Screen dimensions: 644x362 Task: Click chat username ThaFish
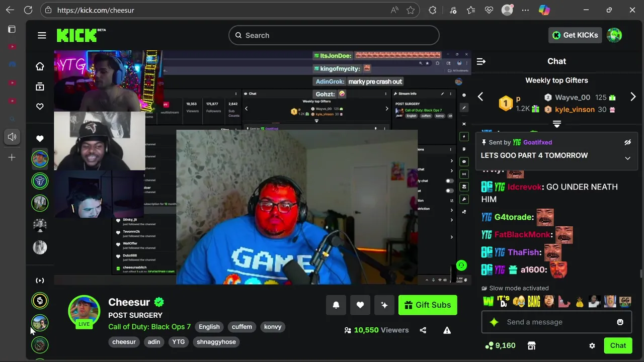tap(523, 252)
